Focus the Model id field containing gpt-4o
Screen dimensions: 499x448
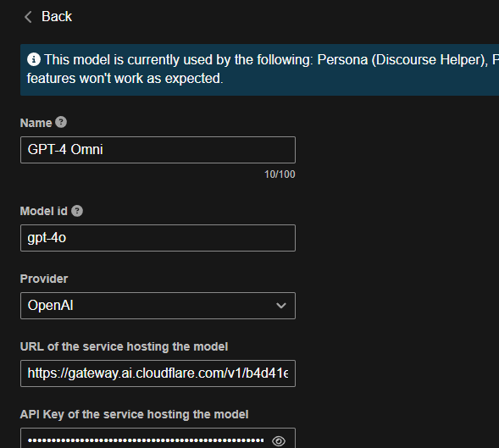click(158, 238)
